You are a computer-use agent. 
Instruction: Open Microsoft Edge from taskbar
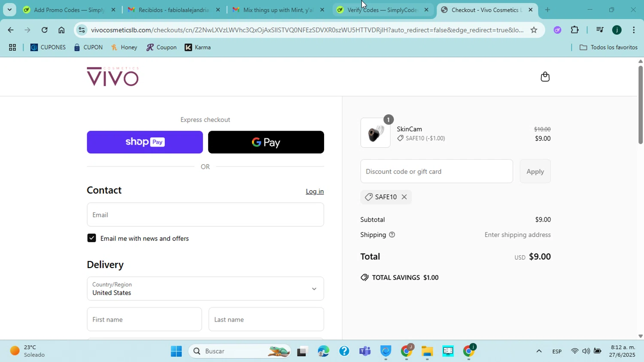coord(323,352)
